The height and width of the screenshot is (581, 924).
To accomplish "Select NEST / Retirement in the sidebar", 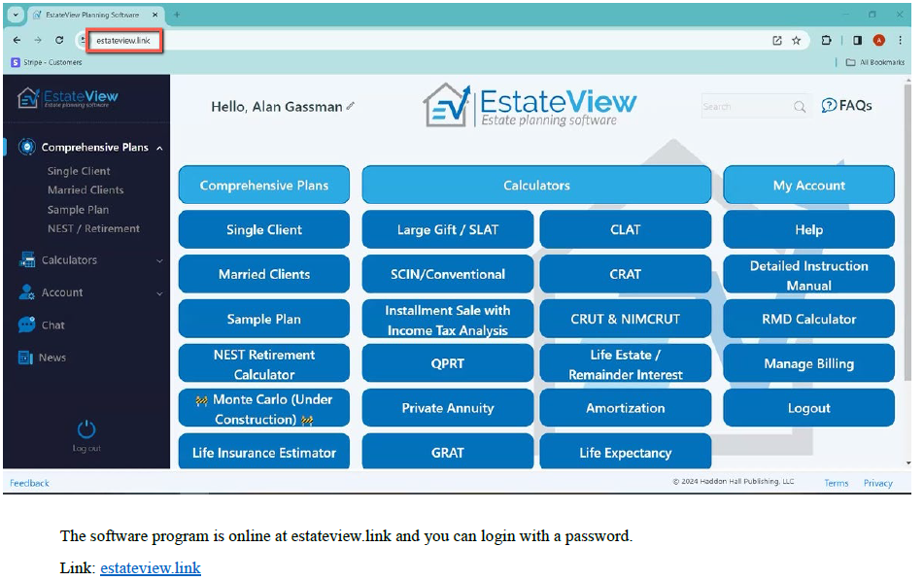I will [93, 228].
